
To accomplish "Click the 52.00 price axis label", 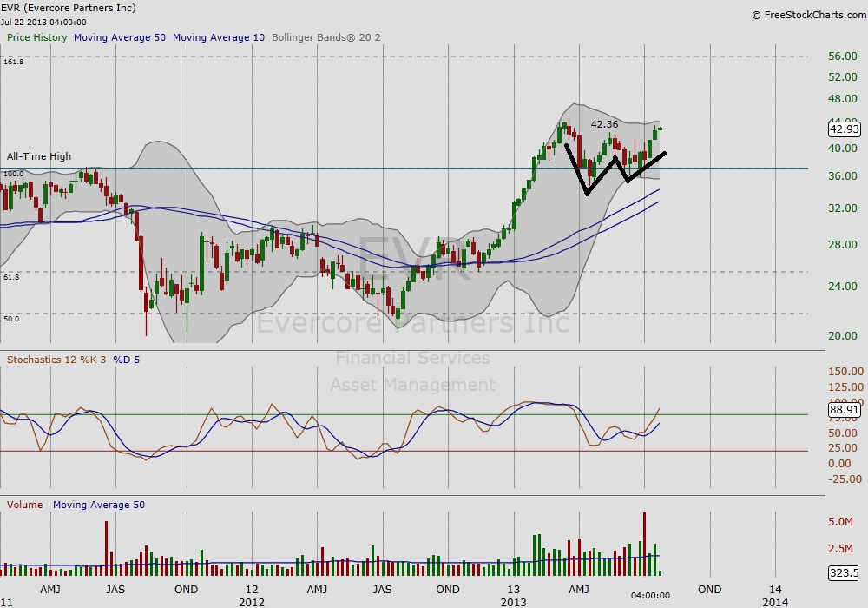I will click(843, 77).
